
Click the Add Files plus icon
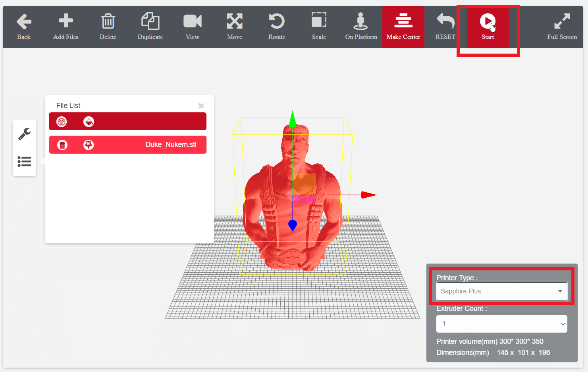tap(66, 21)
